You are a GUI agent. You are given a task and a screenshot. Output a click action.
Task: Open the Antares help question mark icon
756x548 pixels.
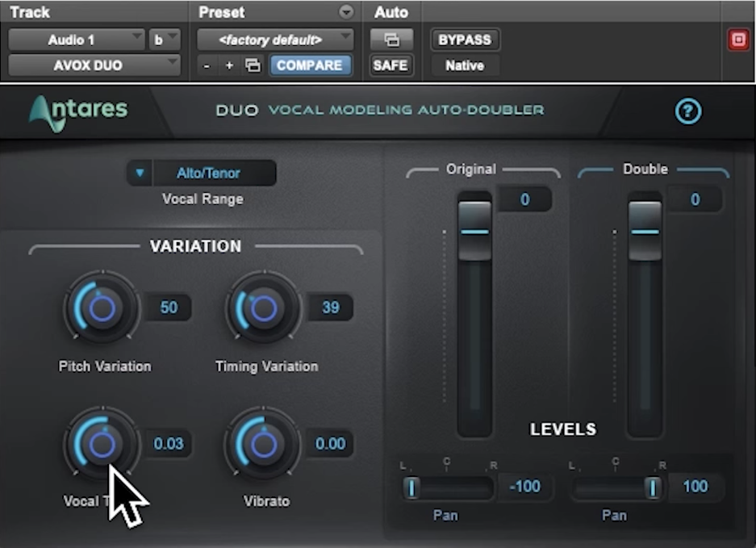tap(688, 111)
